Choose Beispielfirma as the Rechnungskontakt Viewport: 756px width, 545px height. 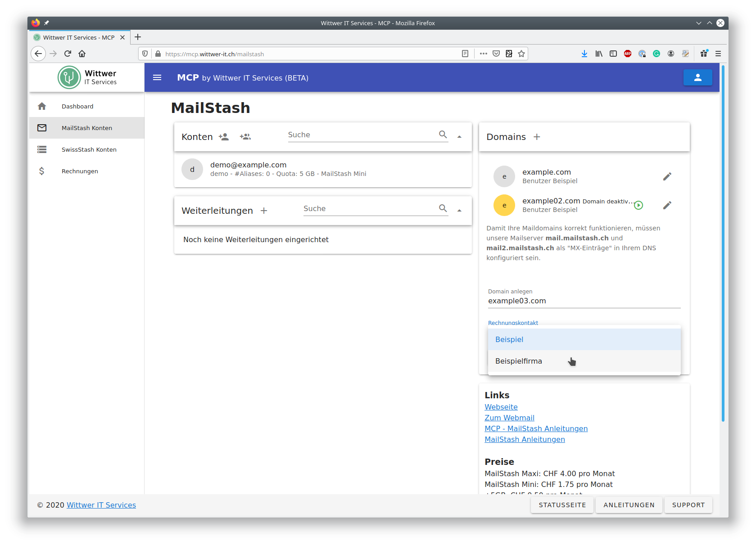(x=584, y=361)
